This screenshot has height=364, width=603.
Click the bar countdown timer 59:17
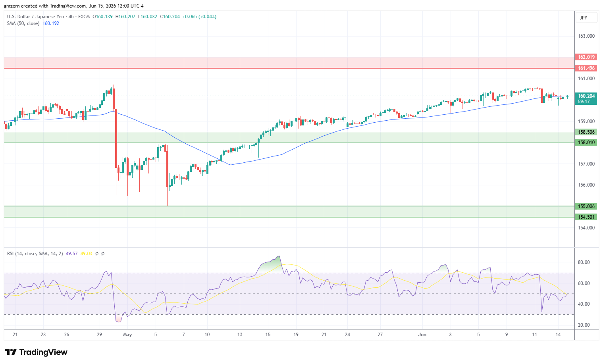pos(584,102)
